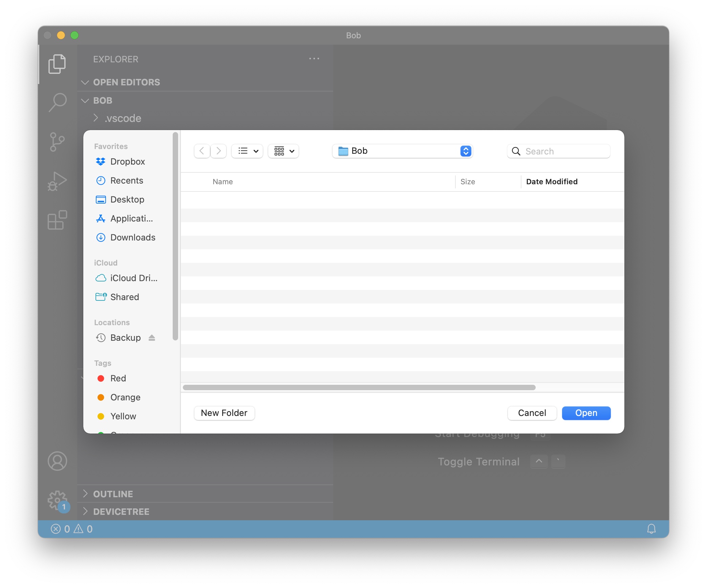Image resolution: width=707 pixels, height=588 pixels.
Task: Expand the OUTLINE section
Action: [x=113, y=494]
